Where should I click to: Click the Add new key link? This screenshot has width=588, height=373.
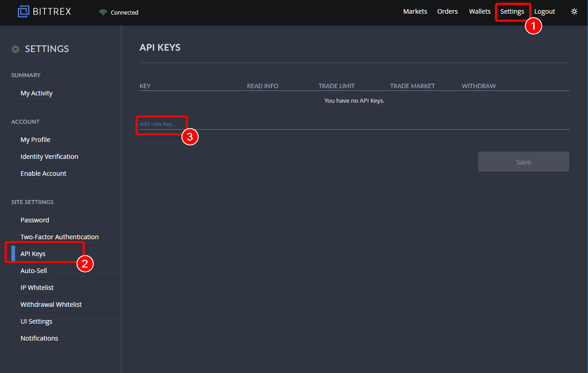click(x=157, y=124)
